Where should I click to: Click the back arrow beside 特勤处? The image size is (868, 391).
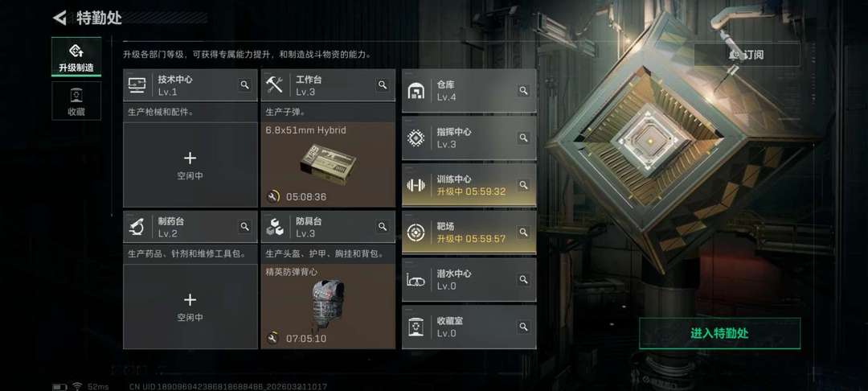click(59, 18)
